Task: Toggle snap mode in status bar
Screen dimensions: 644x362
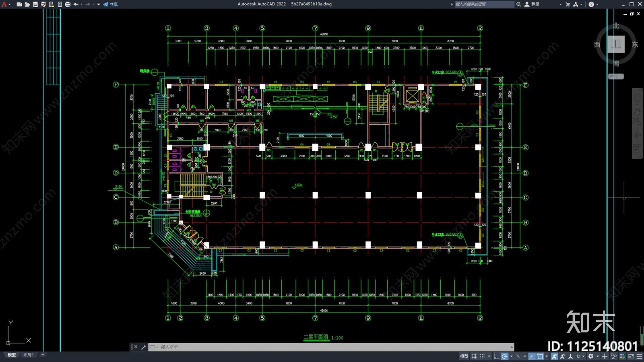Action: (482, 356)
